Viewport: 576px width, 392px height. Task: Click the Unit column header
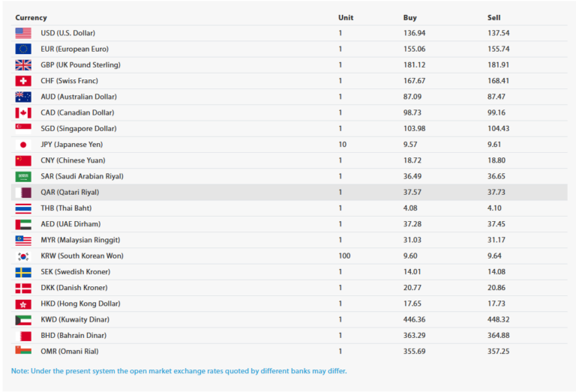(345, 17)
